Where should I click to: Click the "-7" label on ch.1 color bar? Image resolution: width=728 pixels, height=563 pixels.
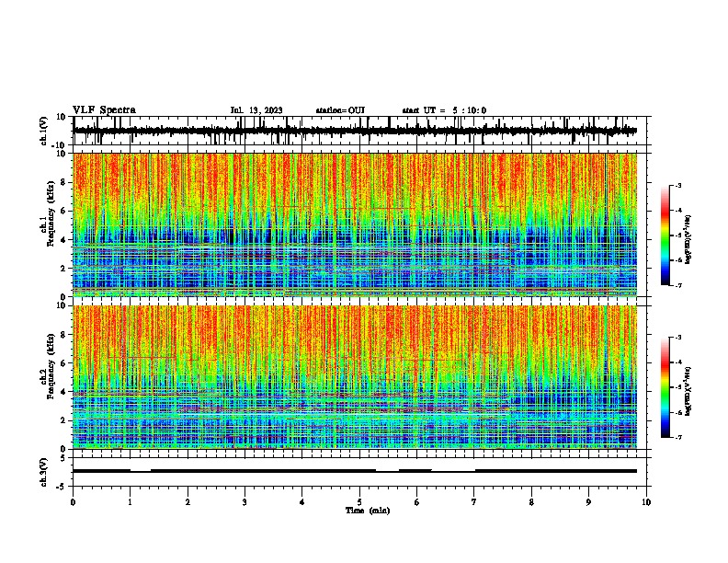tap(677, 285)
